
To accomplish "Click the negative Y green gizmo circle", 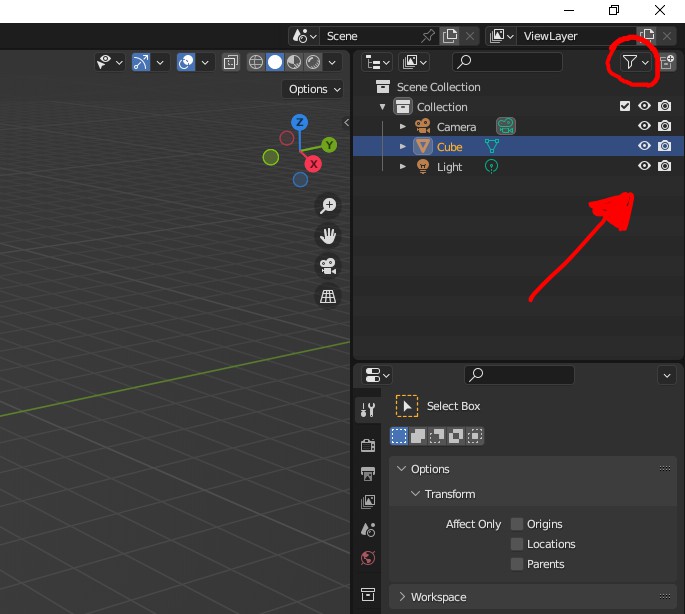I will point(271,157).
